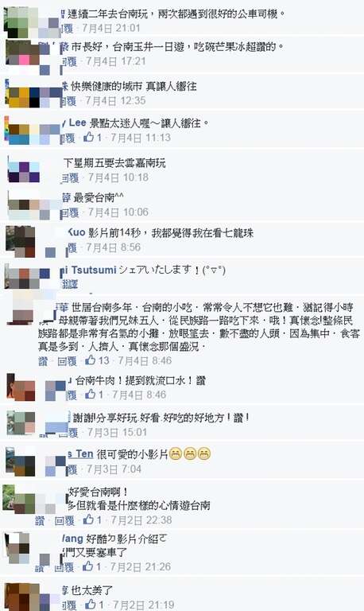Open like count beside 7月2日 22:38 timestamp

[x=99, y=520]
